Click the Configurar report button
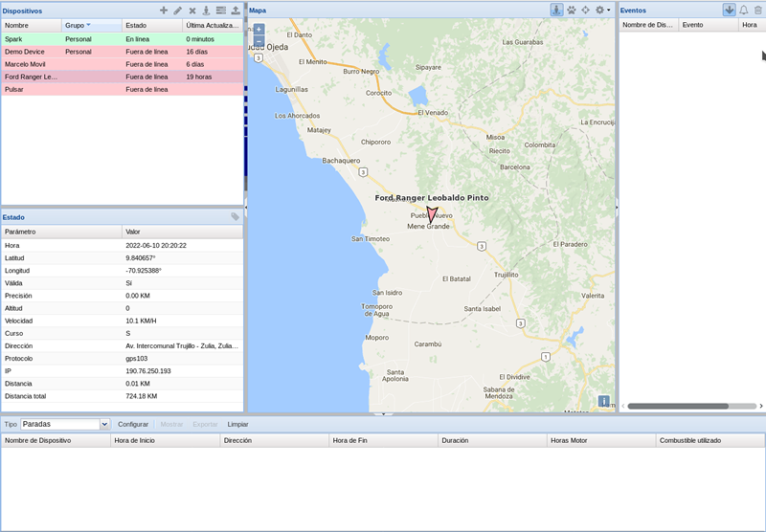 pyautogui.click(x=133, y=424)
